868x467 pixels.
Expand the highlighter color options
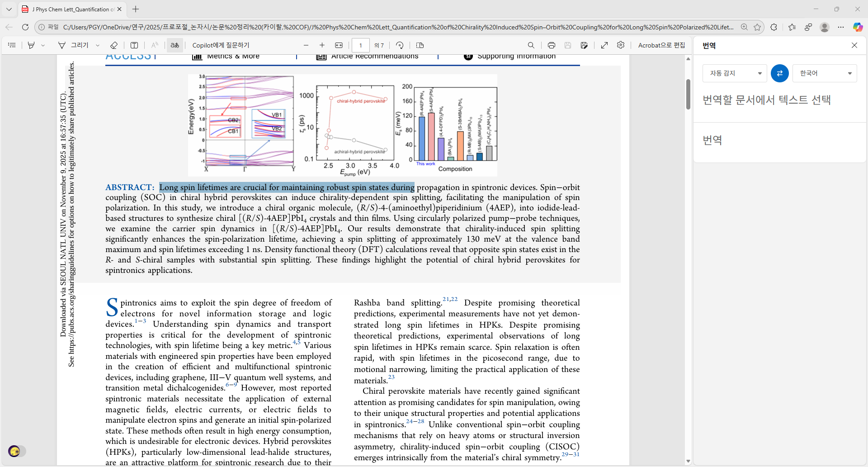43,45
